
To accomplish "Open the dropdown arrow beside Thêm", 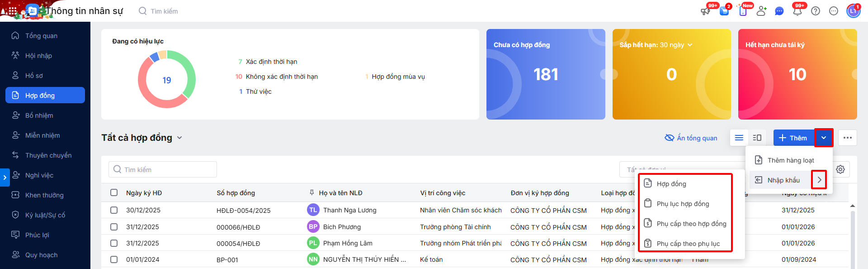I will click(x=824, y=138).
